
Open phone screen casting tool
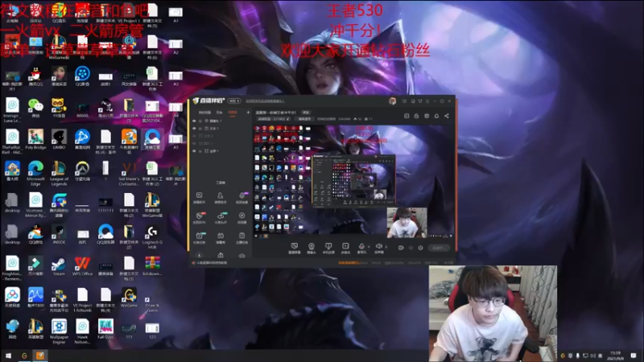point(328,248)
